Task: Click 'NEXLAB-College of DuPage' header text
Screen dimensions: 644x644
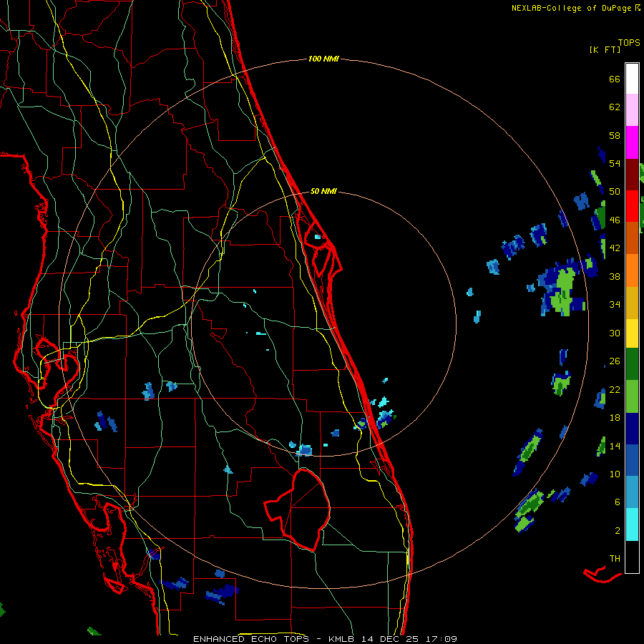Action: point(572,8)
